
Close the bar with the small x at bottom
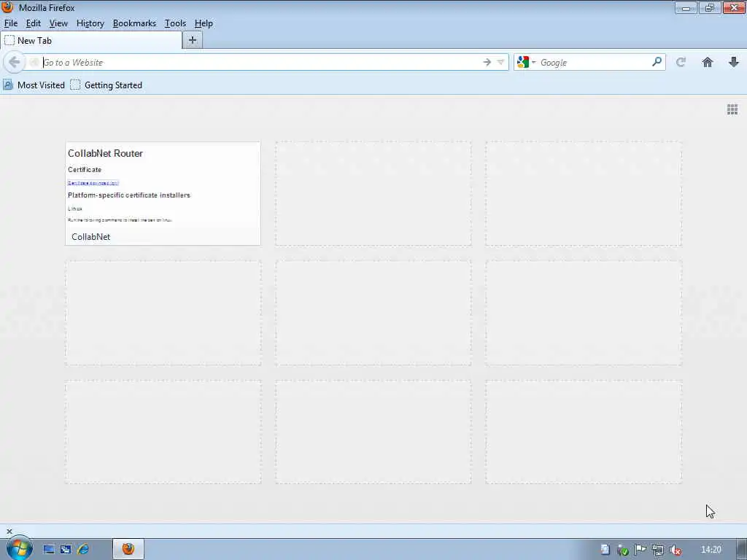click(9, 532)
